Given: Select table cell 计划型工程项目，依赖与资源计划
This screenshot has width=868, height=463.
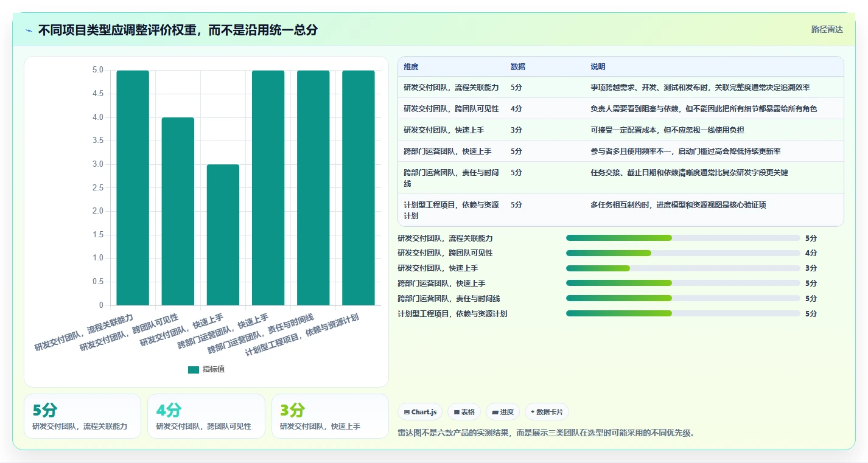Looking at the screenshot, I should [451, 210].
